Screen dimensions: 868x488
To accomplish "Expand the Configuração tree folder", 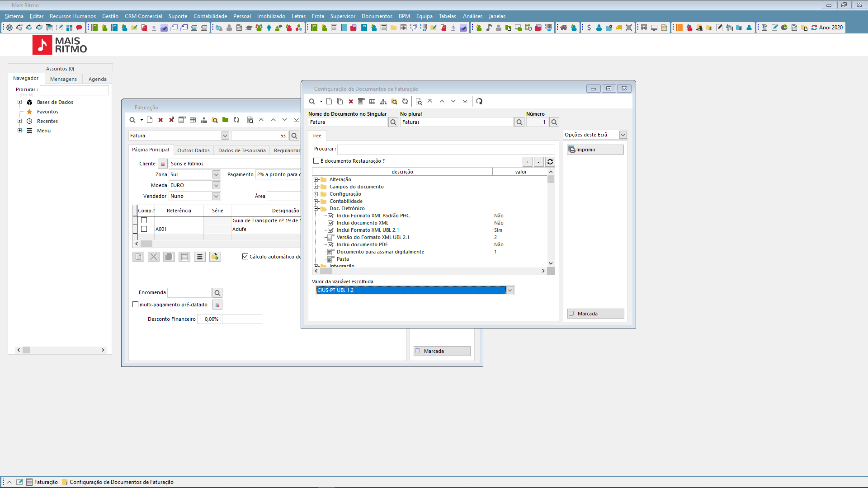I will 316,194.
